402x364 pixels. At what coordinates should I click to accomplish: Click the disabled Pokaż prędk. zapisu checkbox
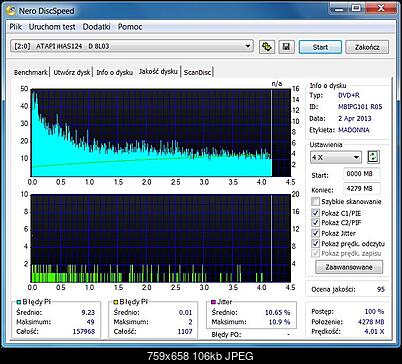click(315, 253)
